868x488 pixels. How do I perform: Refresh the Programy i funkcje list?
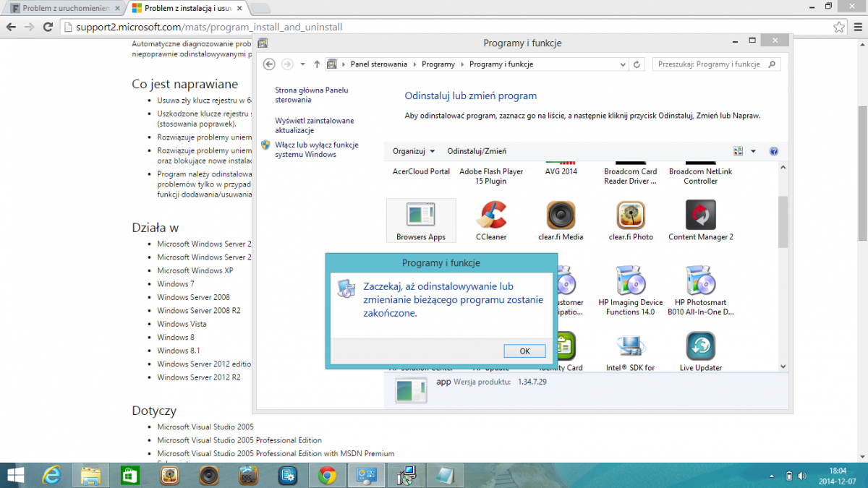637,64
